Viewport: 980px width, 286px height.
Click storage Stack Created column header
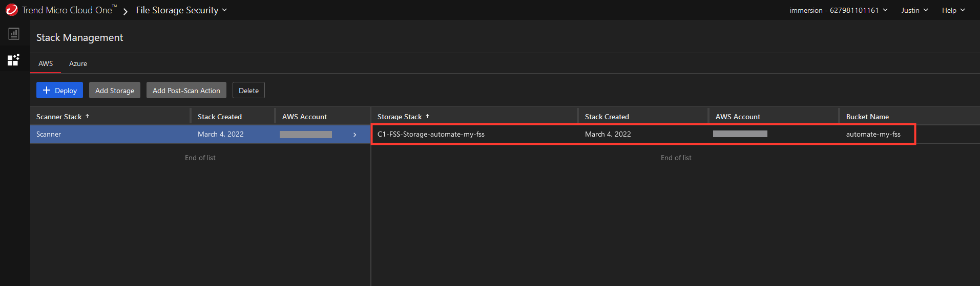[607, 117]
